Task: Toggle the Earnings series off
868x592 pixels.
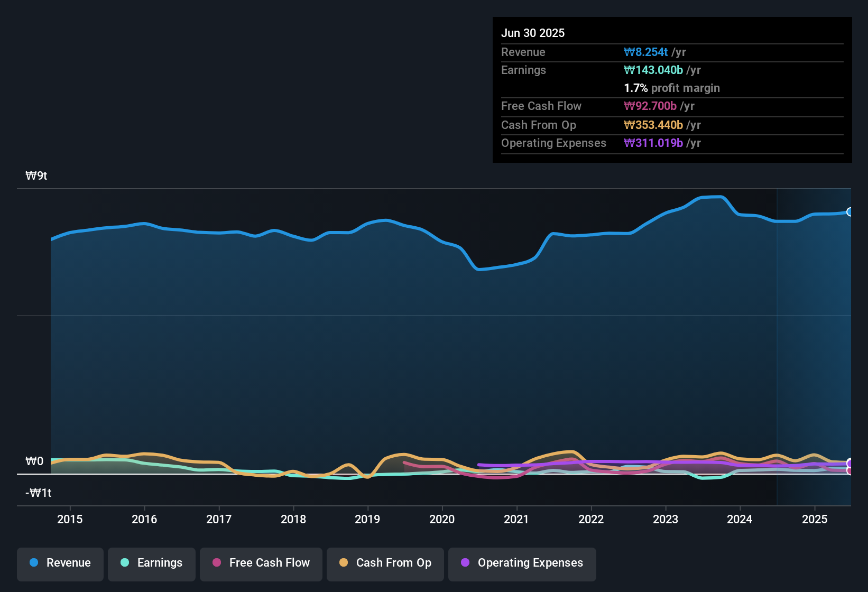Action: (x=152, y=563)
